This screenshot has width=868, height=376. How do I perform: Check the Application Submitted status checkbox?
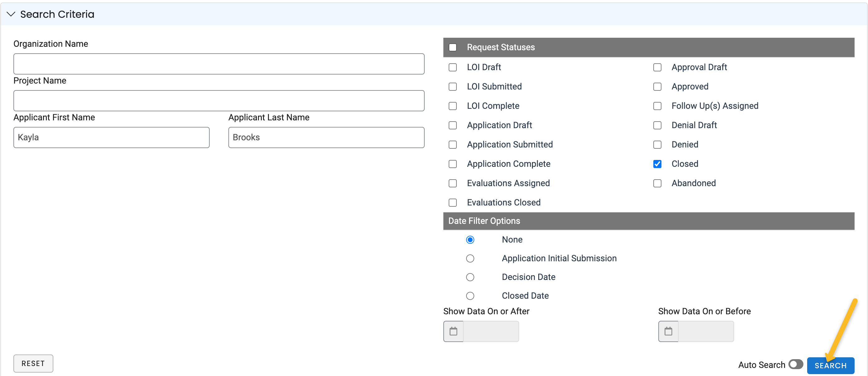coord(452,144)
